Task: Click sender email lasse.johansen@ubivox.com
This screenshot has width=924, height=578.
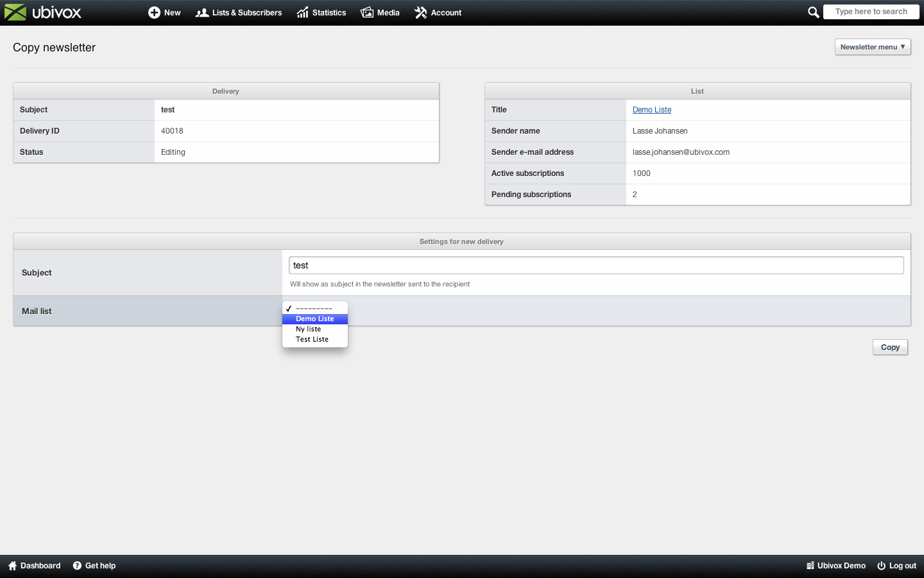Action: pyautogui.click(x=681, y=152)
